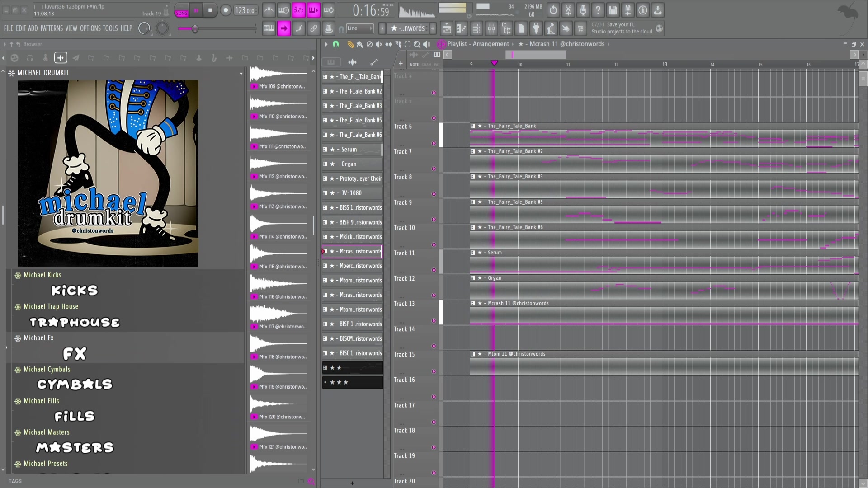868x488 pixels.
Task: Toggle playlist snap magnet
Action: tap(335, 44)
